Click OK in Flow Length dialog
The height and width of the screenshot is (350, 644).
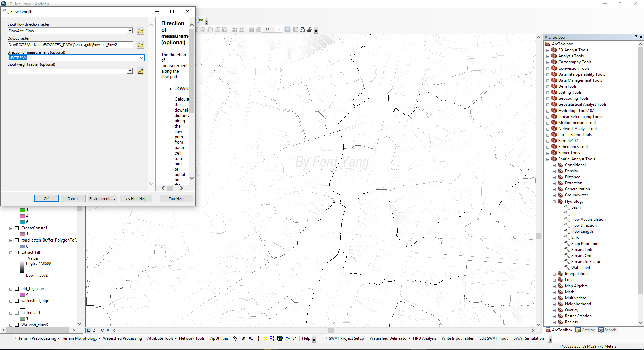[x=46, y=199]
